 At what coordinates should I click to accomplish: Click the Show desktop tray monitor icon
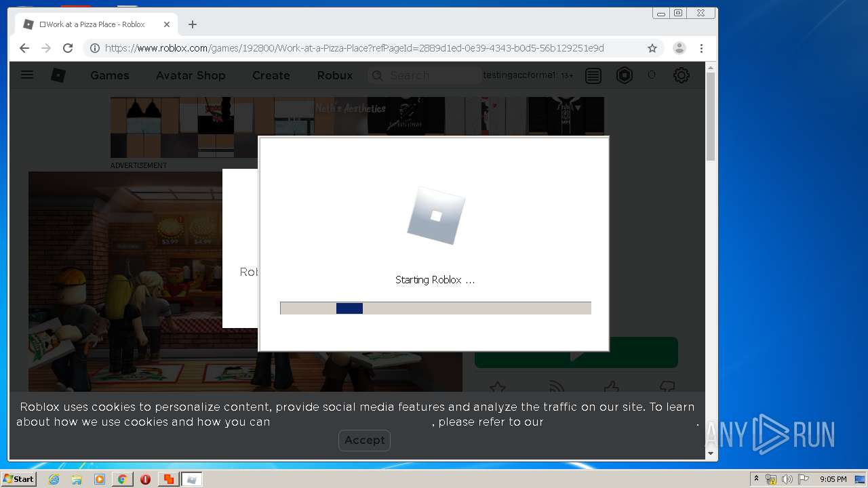860,479
